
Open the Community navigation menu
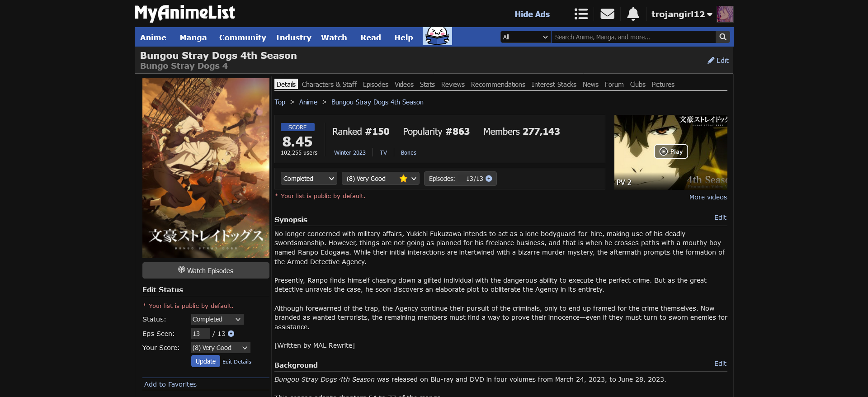[242, 38]
